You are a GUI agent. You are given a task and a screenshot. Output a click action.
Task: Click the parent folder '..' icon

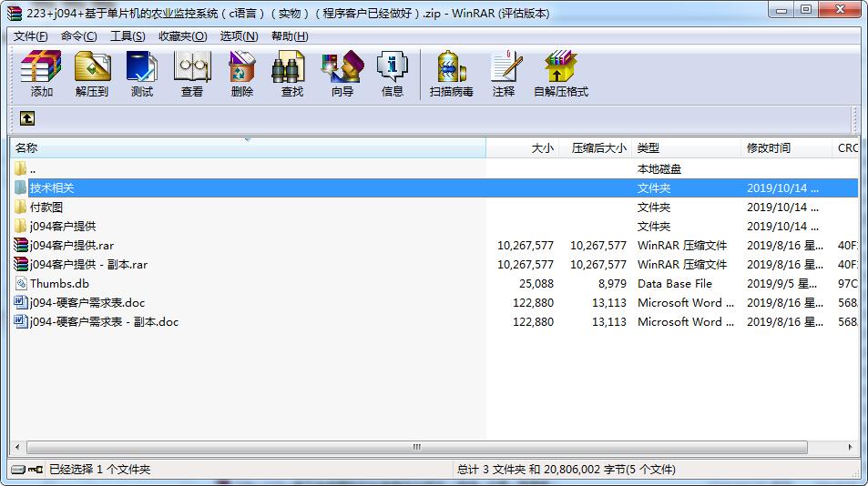tap(20, 168)
